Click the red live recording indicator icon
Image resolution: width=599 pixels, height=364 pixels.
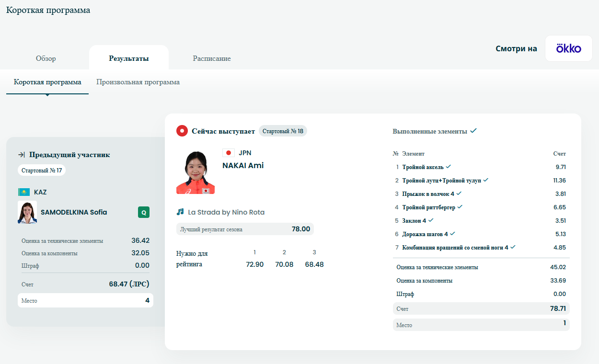[x=182, y=131]
